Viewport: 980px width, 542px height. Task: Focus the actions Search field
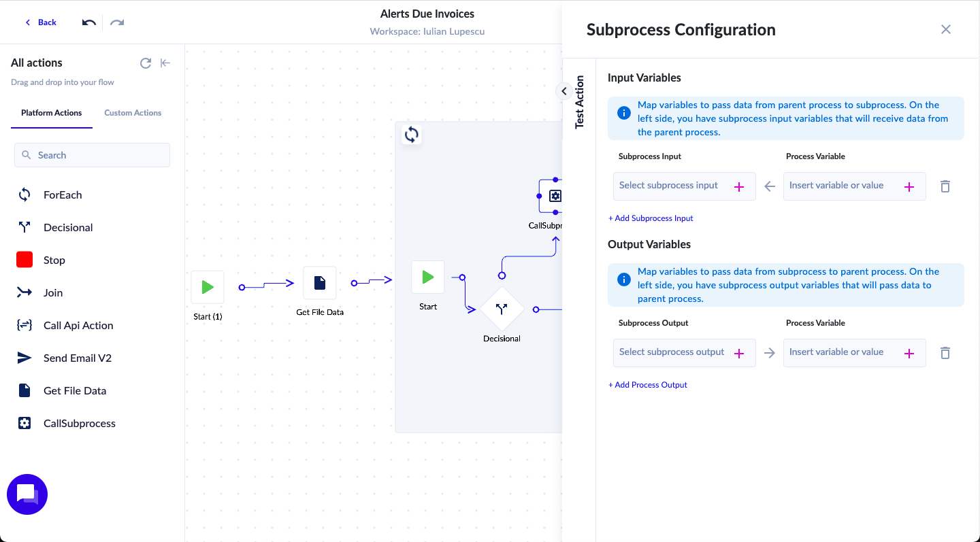[x=92, y=155]
